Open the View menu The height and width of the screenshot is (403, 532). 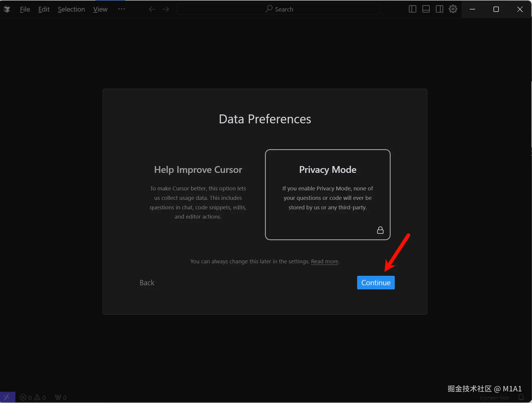pyautogui.click(x=100, y=9)
